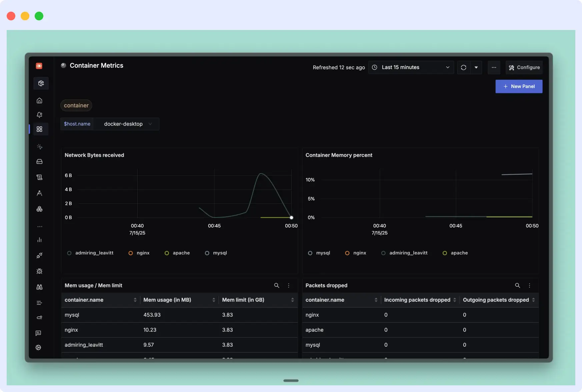Open the Get Started package icon
The image size is (582, 392).
click(x=41, y=83)
